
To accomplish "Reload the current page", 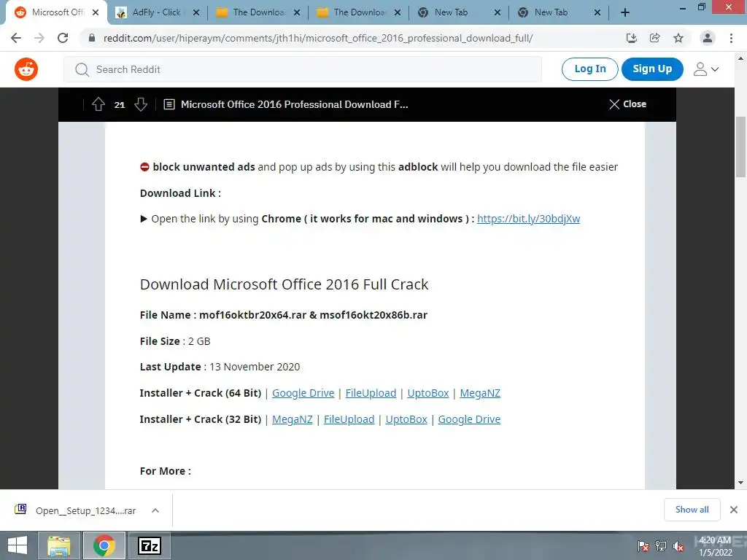I will 63,38.
